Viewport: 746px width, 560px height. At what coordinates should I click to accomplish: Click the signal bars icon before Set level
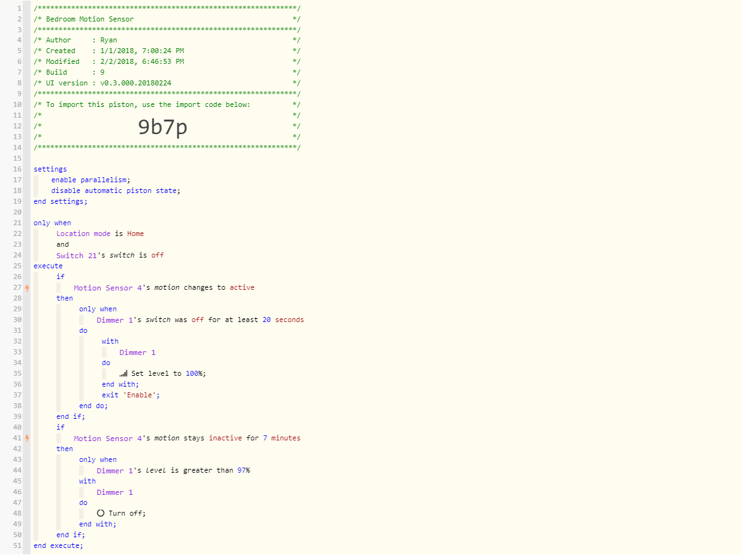point(123,374)
